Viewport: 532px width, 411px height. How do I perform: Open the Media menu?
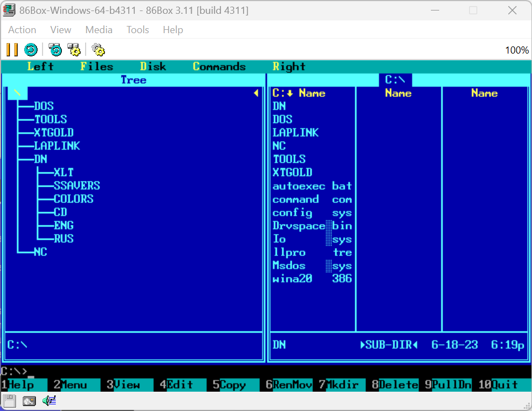[98, 30]
